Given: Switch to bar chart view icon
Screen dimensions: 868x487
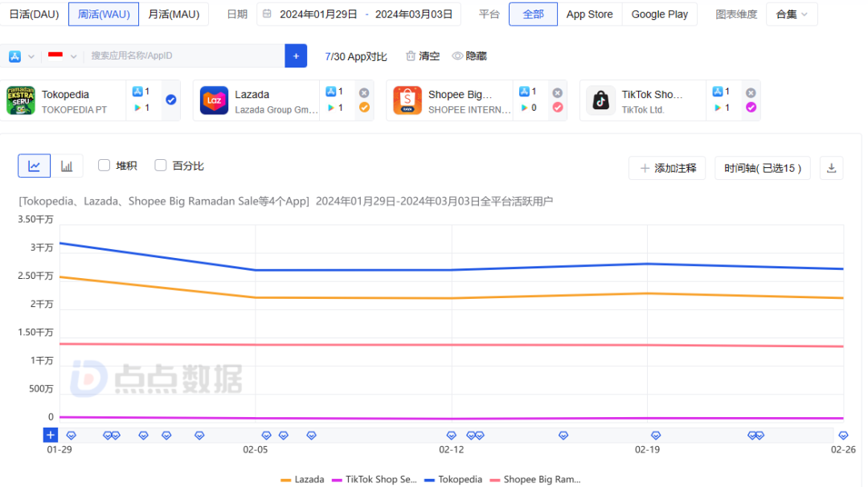Looking at the screenshot, I should pyautogui.click(x=67, y=166).
